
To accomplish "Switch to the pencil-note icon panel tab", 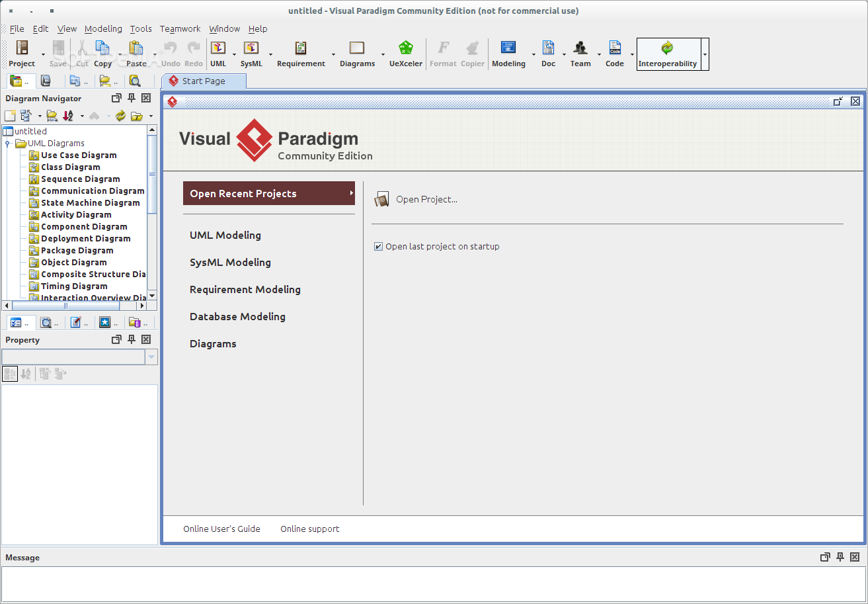I will [79, 323].
